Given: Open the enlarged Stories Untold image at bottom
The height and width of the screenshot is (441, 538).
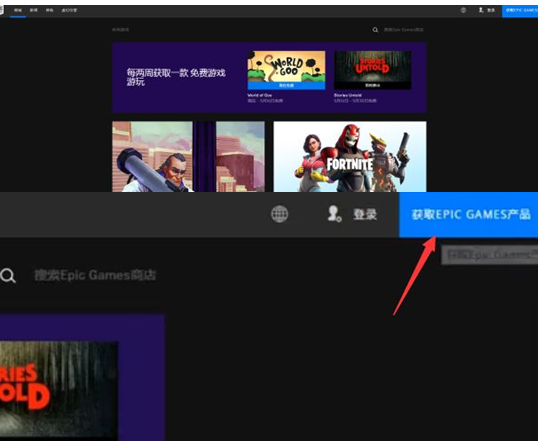Looking at the screenshot, I should [x=59, y=390].
